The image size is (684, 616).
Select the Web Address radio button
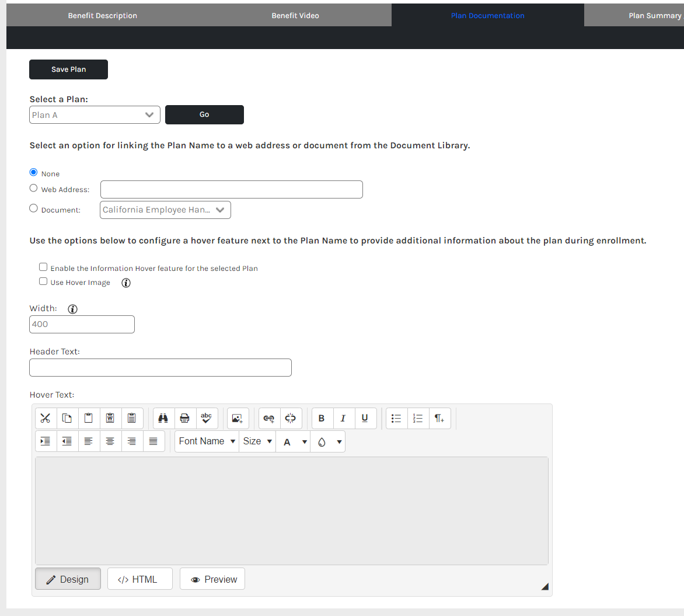pyautogui.click(x=33, y=188)
